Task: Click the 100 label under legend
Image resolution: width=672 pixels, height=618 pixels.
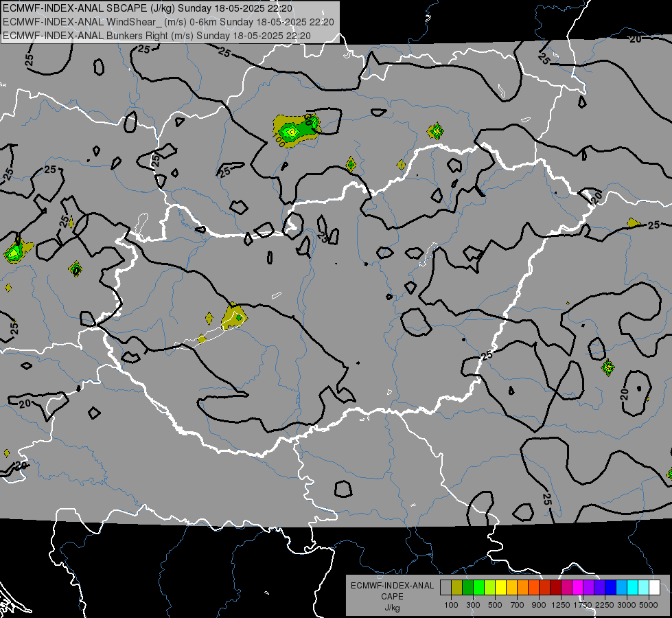Action: pos(451,605)
